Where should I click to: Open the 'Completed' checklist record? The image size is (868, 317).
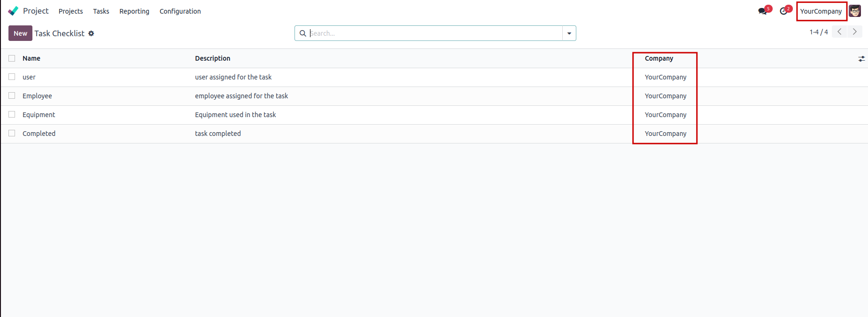click(39, 134)
